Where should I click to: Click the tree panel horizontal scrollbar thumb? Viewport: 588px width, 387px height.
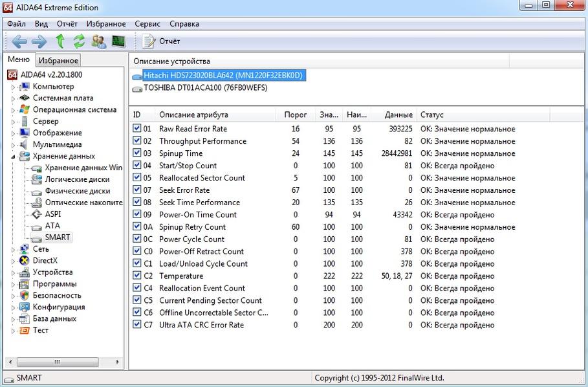pyautogui.click(x=58, y=362)
